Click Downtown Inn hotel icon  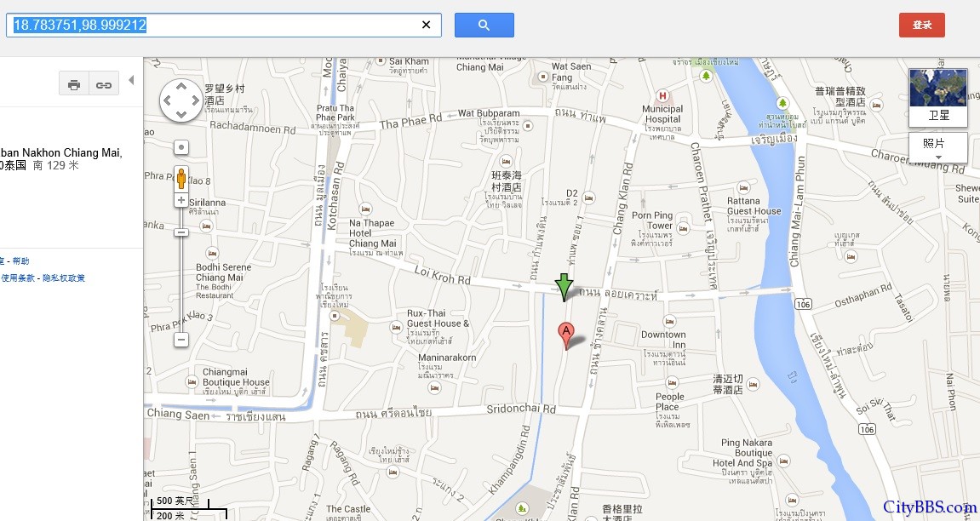[669, 322]
